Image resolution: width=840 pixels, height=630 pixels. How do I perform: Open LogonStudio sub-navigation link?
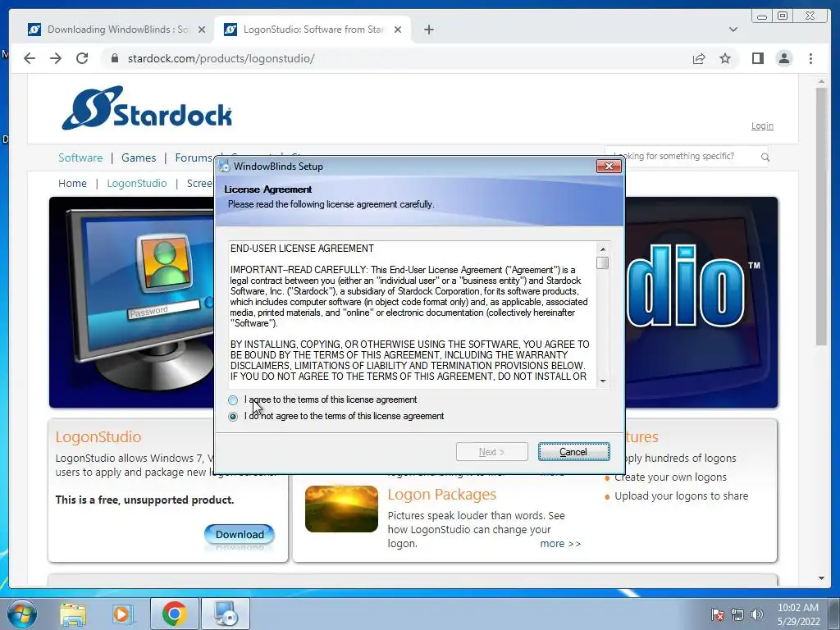tap(137, 183)
